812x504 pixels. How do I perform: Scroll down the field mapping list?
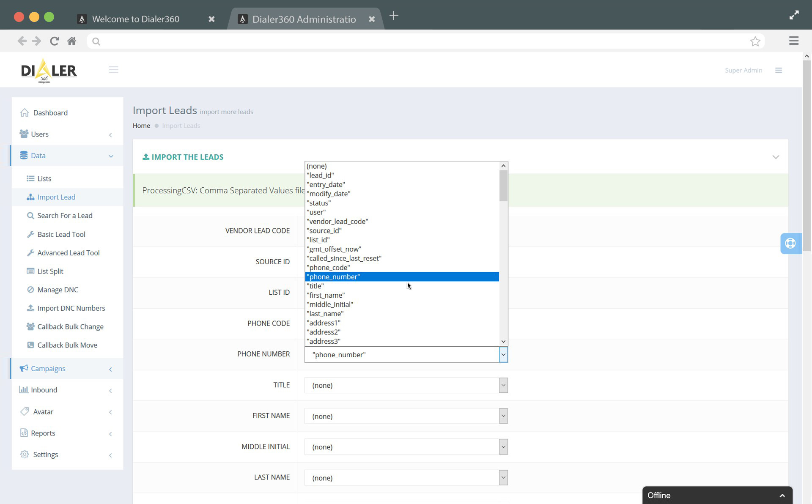click(x=503, y=341)
